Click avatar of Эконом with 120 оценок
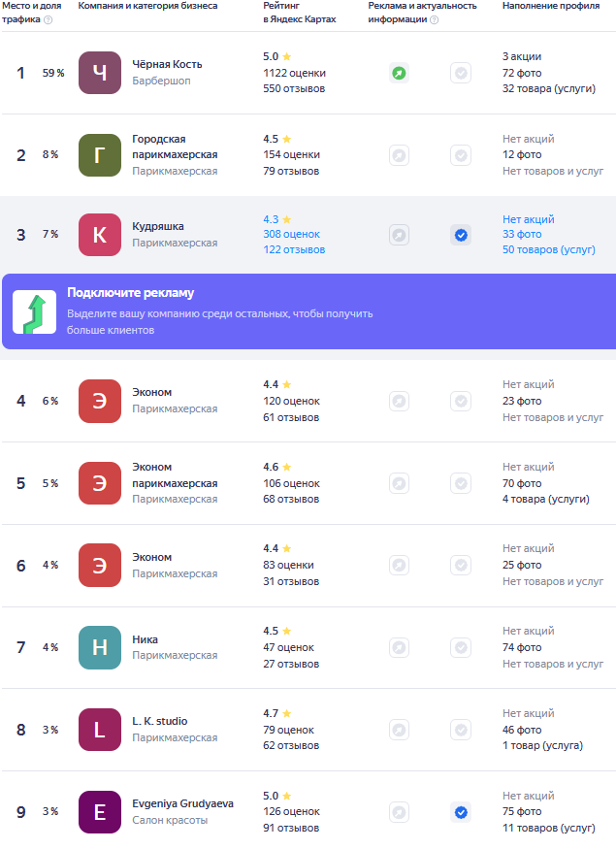Viewport: 616px width, 849px height. tap(100, 402)
